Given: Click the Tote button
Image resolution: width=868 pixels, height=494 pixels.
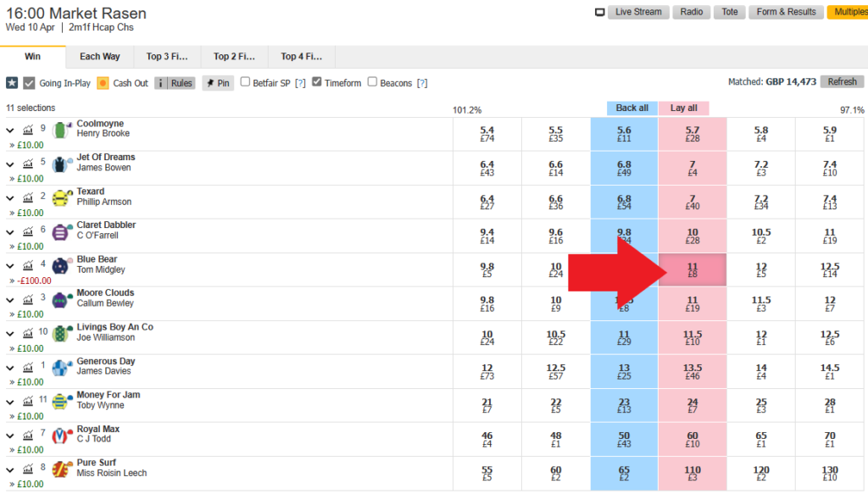Looking at the screenshot, I should 730,12.
